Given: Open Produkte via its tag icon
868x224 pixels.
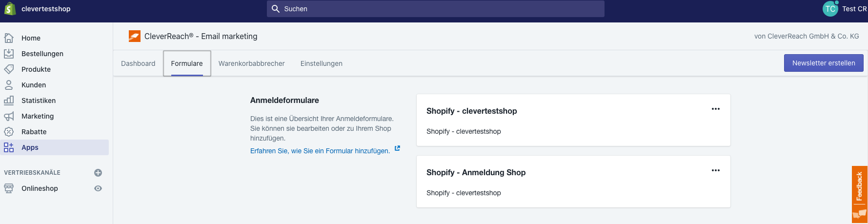Looking at the screenshot, I should pyautogui.click(x=9, y=69).
